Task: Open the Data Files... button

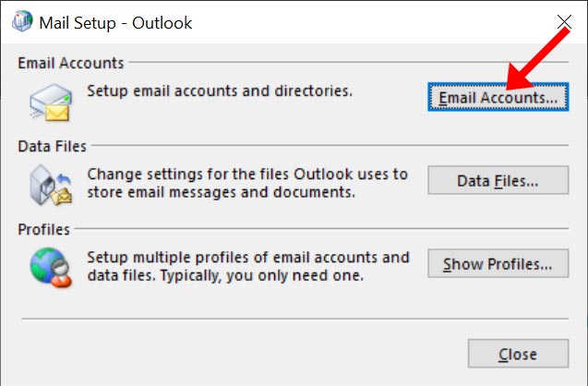Action: tap(498, 180)
